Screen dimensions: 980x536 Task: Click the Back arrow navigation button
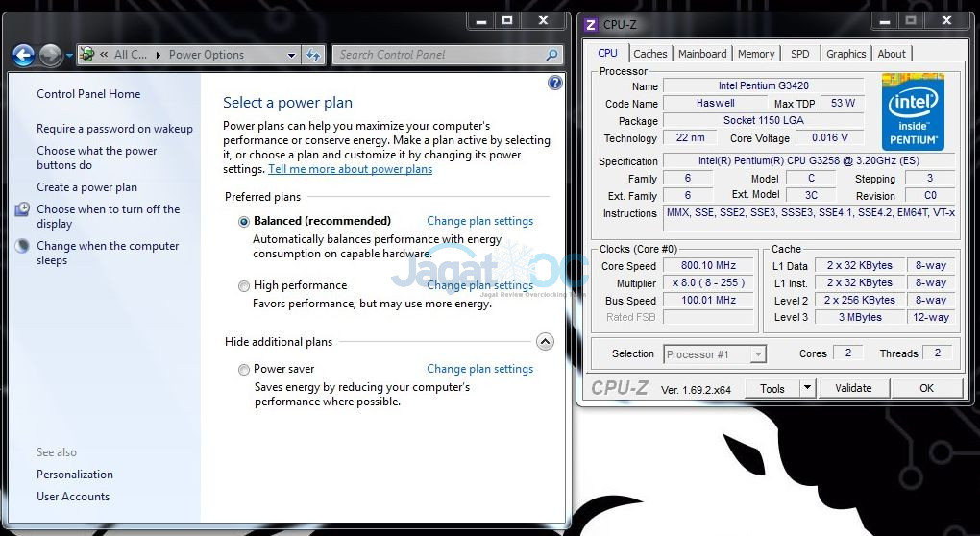click(23, 56)
